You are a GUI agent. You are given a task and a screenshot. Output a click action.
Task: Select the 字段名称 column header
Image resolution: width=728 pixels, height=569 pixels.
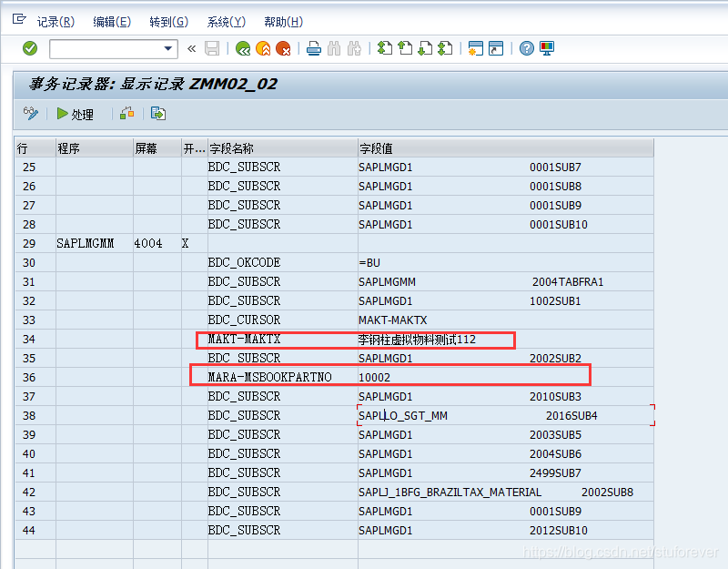coord(282,148)
